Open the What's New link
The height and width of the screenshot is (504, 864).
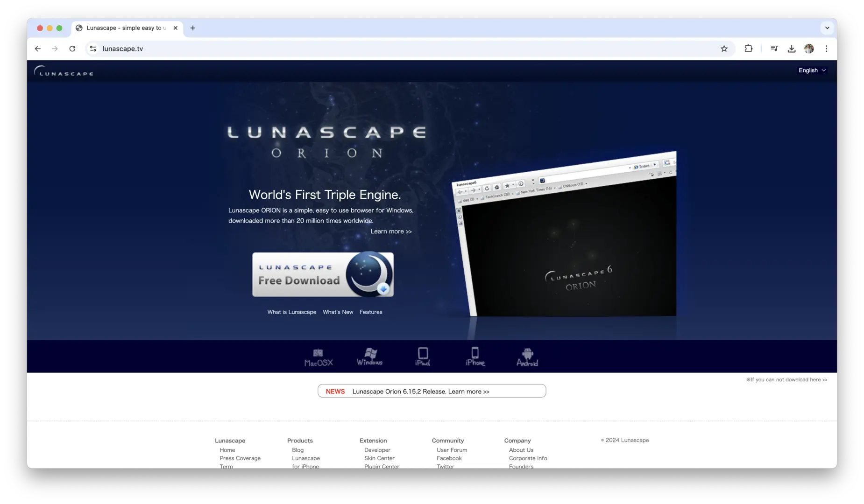pos(338,312)
